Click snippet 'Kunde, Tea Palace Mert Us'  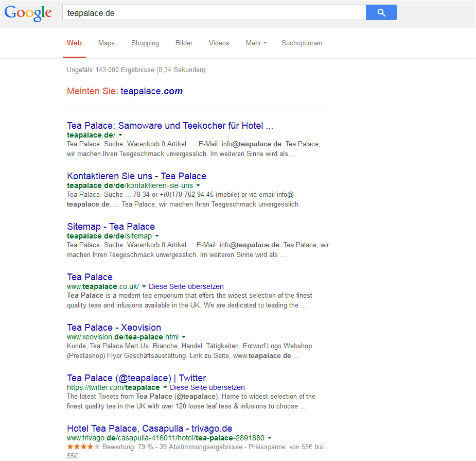[108, 346]
